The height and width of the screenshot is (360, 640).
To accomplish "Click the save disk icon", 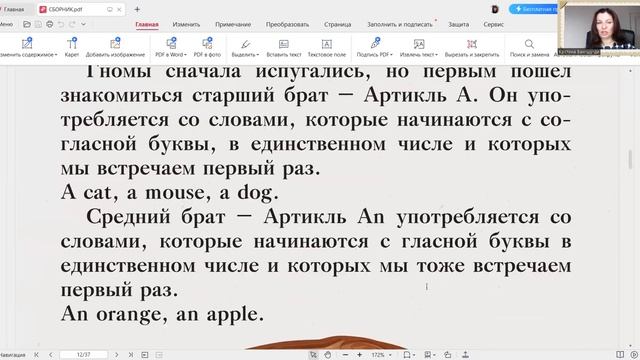I will click(x=38, y=24).
